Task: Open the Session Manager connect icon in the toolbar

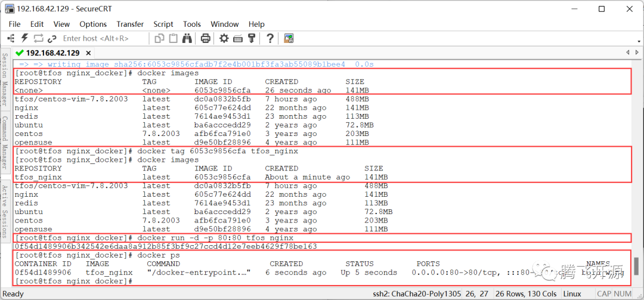Action: click(x=10, y=38)
